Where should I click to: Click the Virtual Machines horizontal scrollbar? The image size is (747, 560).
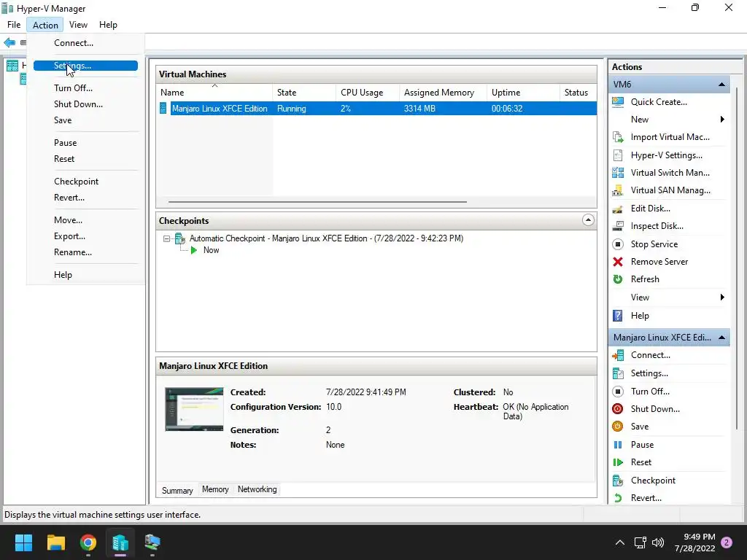317,202
